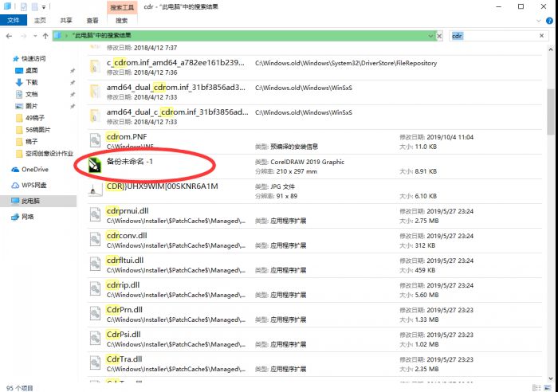Click vertical scrollbar thumb in results list
The height and width of the screenshot is (392, 558).
(x=551, y=112)
